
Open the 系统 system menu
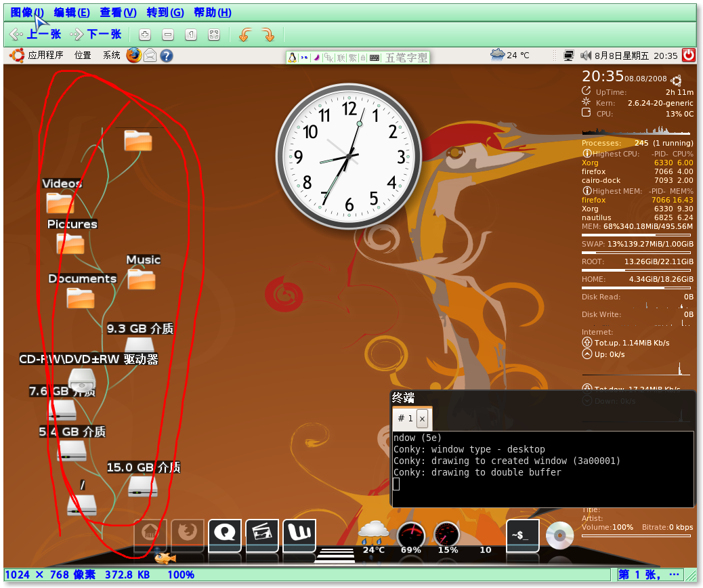click(112, 55)
